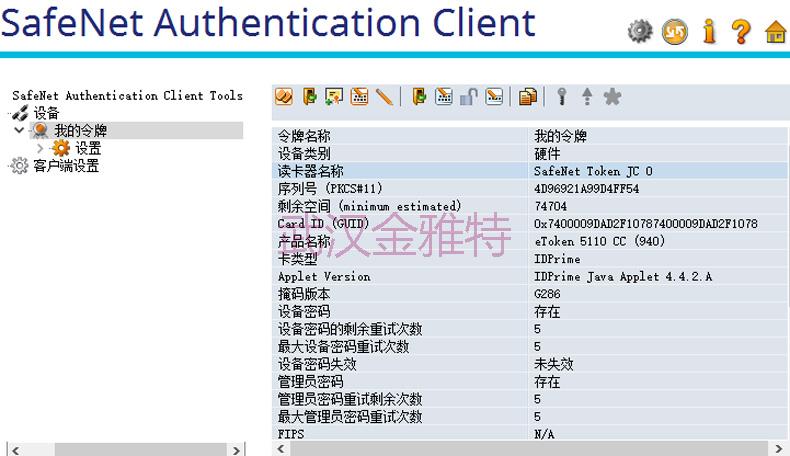Image resolution: width=790 pixels, height=456 pixels.
Task: Select the 掩码版本 label
Action: click(304, 294)
